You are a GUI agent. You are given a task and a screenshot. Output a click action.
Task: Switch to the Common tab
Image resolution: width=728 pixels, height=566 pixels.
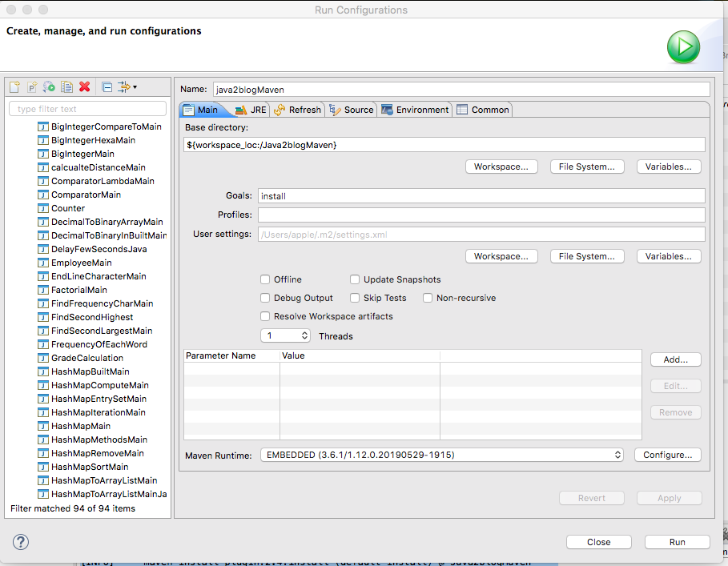483,110
